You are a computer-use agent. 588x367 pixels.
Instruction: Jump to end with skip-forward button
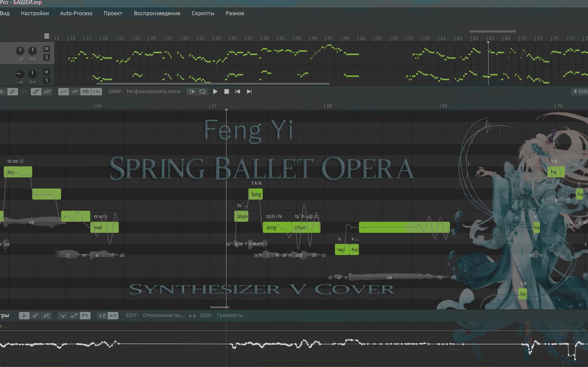click(249, 92)
